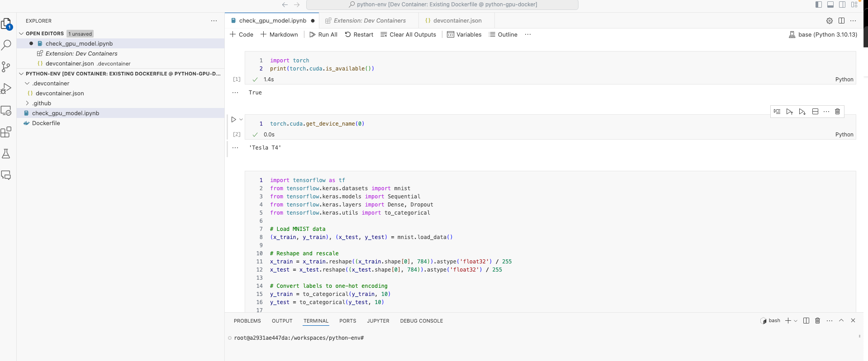Toggle the bottom panel visibility
The width and height of the screenshot is (868, 361).
830,5
